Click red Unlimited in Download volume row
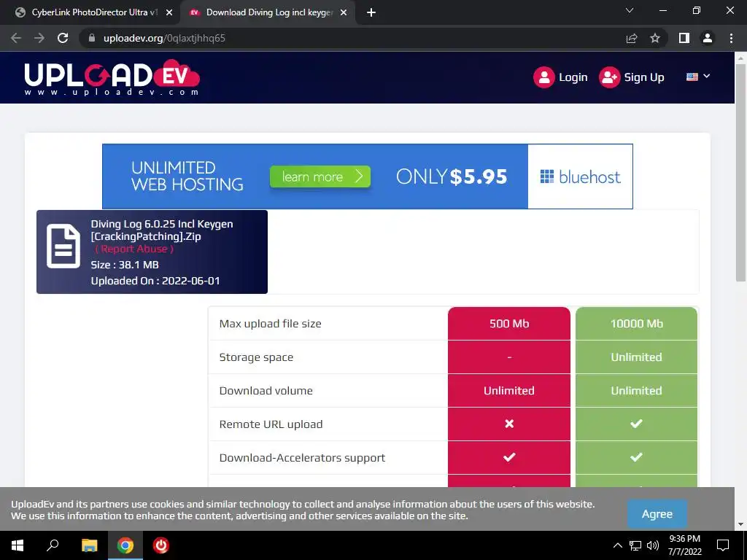Image resolution: width=747 pixels, height=560 pixels. click(x=508, y=391)
